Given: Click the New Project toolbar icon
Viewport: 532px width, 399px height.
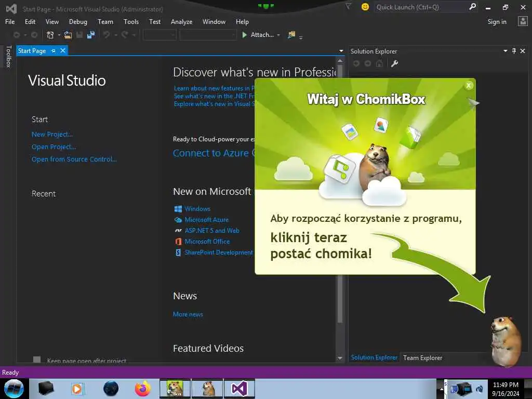Looking at the screenshot, I should (50, 35).
